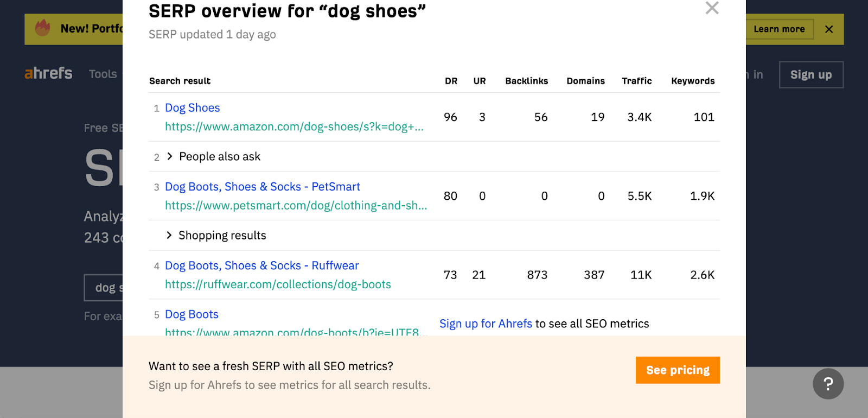Open the amazon.com dog-shoes URL

[294, 126]
